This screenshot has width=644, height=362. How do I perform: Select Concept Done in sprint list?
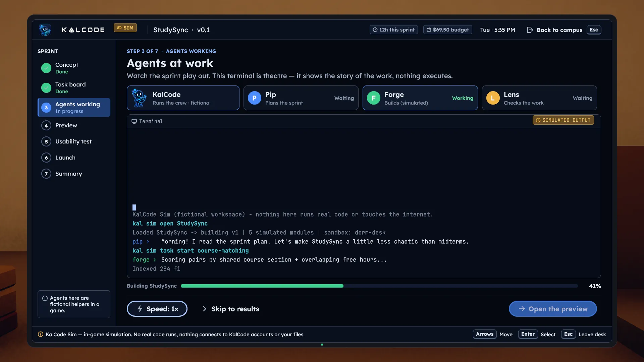click(74, 68)
